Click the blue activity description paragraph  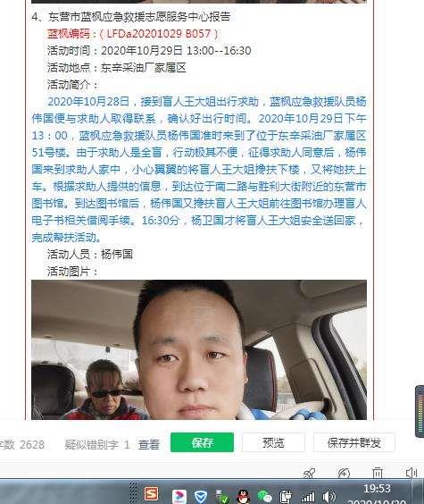coord(199,170)
